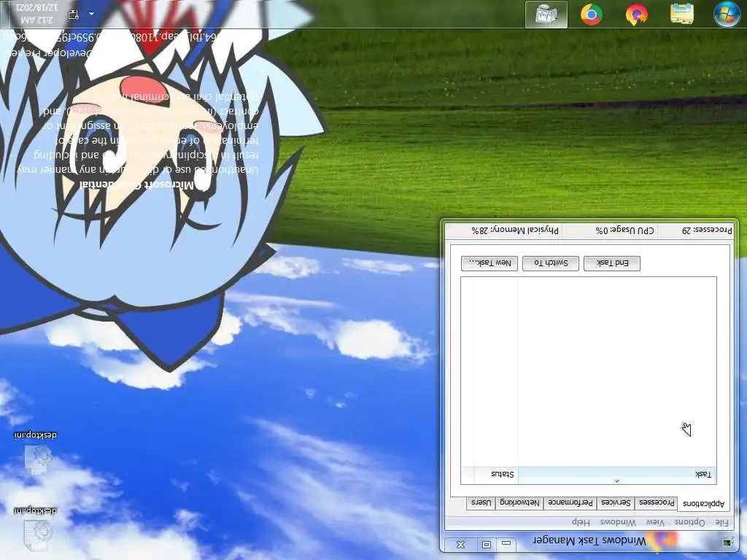This screenshot has width=747, height=560.
Task: Switch to the Services tab
Action: [616, 502]
